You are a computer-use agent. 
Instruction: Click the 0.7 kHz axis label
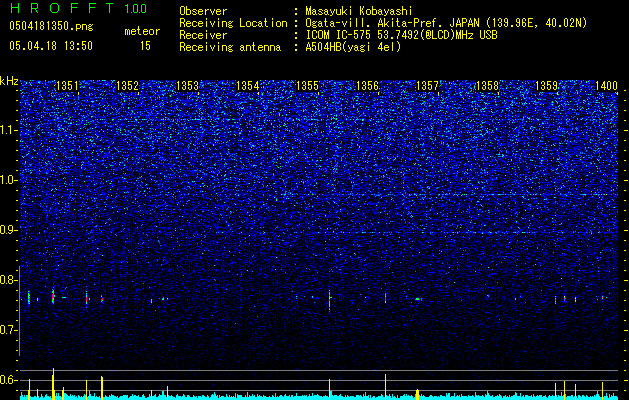(9, 330)
